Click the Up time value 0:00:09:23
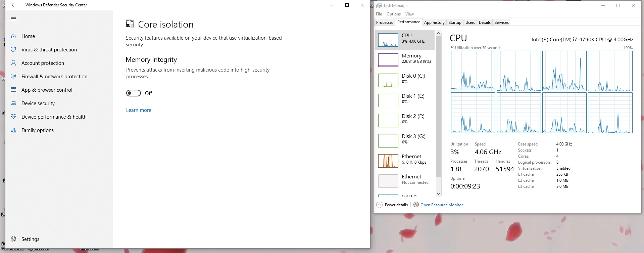 [x=465, y=186]
